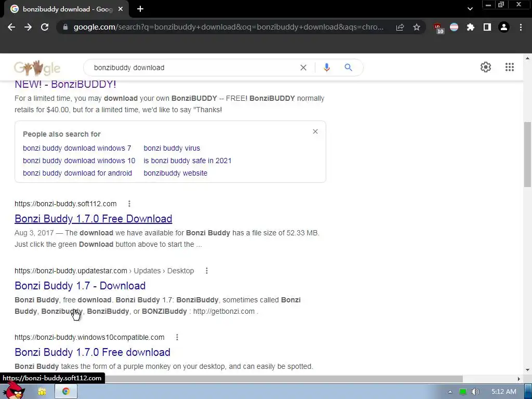
Task: Share this page via share icon
Action: [400, 27]
